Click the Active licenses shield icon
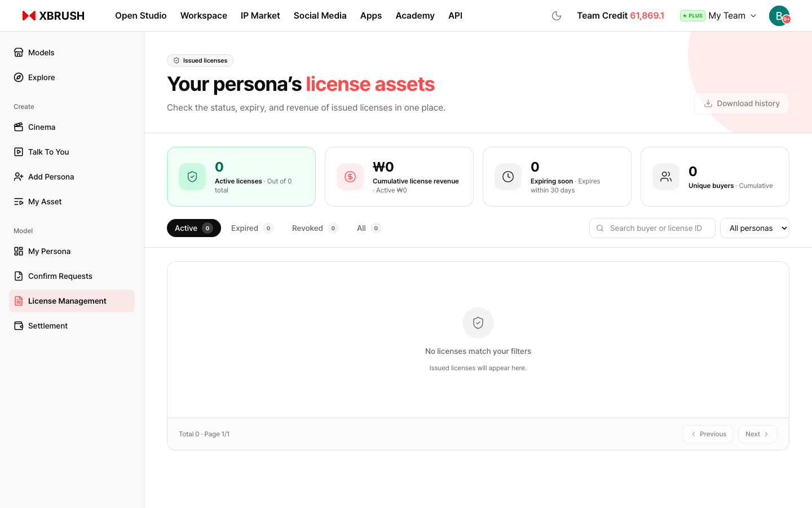The height and width of the screenshot is (508, 812). tap(192, 177)
